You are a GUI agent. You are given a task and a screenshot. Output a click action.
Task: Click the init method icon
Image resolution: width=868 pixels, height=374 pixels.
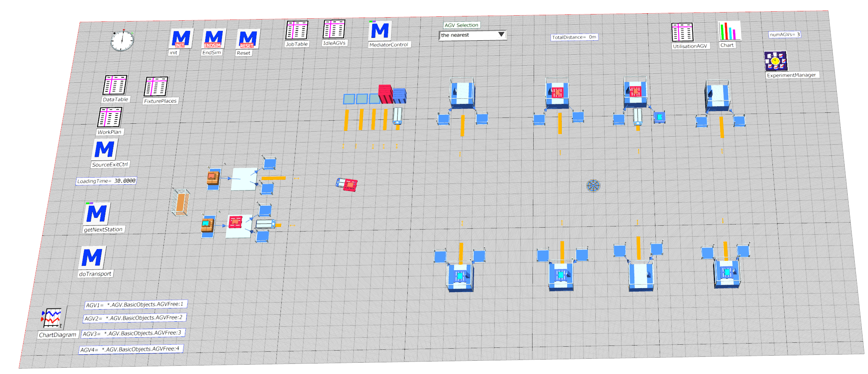(x=181, y=39)
